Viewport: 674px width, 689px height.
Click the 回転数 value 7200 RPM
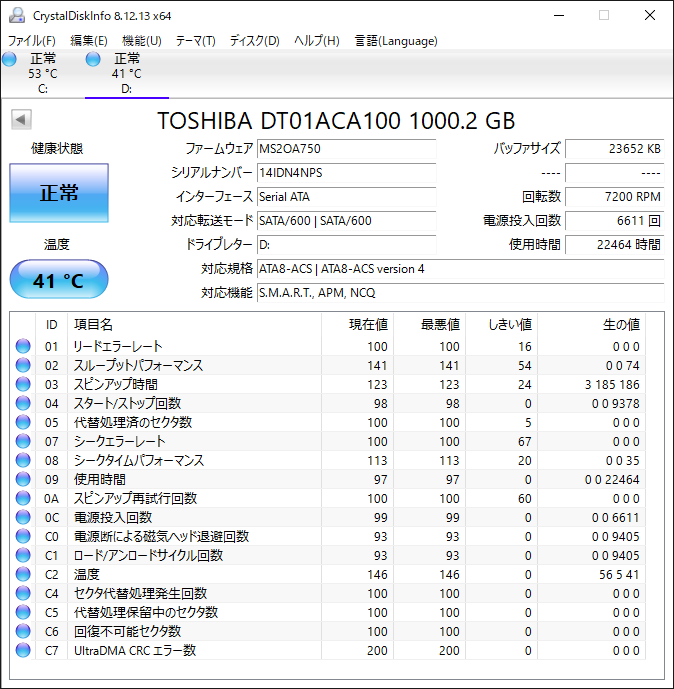pyautogui.click(x=614, y=196)
